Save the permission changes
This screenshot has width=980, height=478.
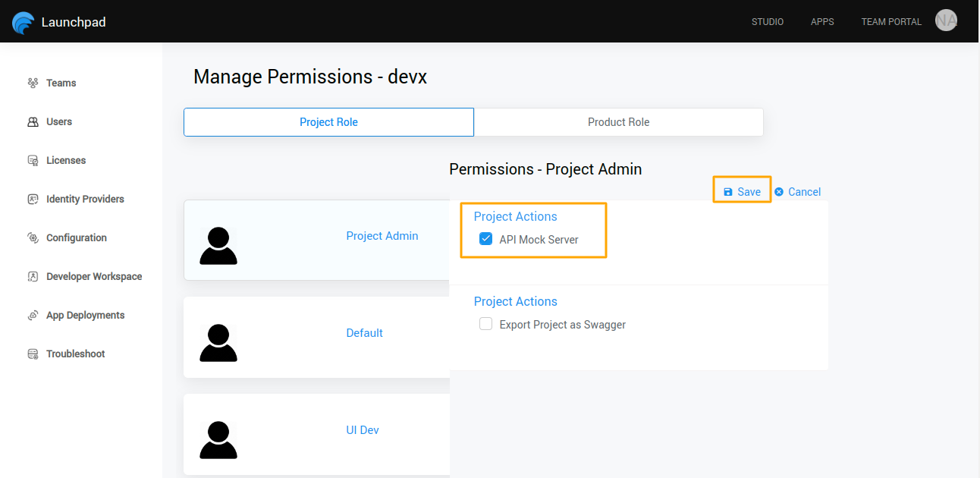pos(742,192)
